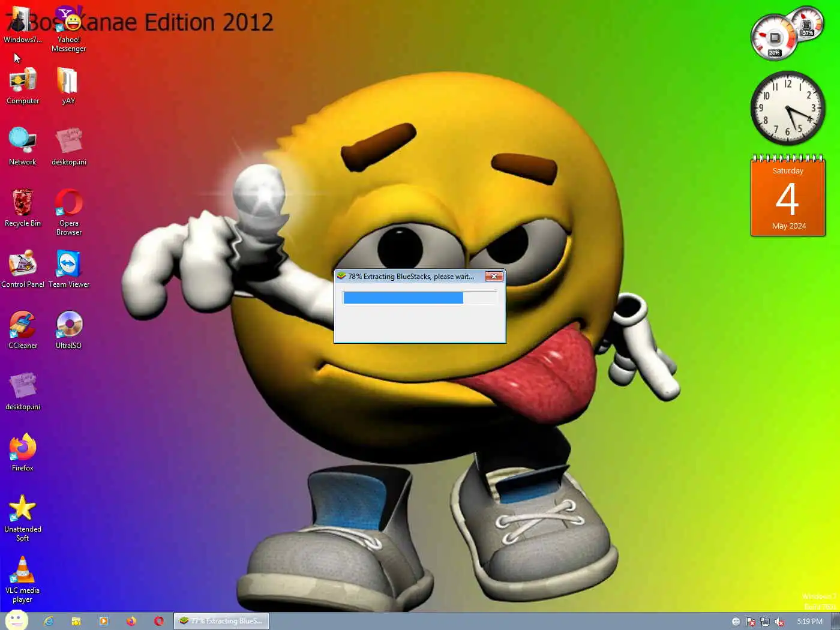The height and width of the screenshot is (630, 840).
Task: Open network status tray icon
Action: click(x=764, y=622)
